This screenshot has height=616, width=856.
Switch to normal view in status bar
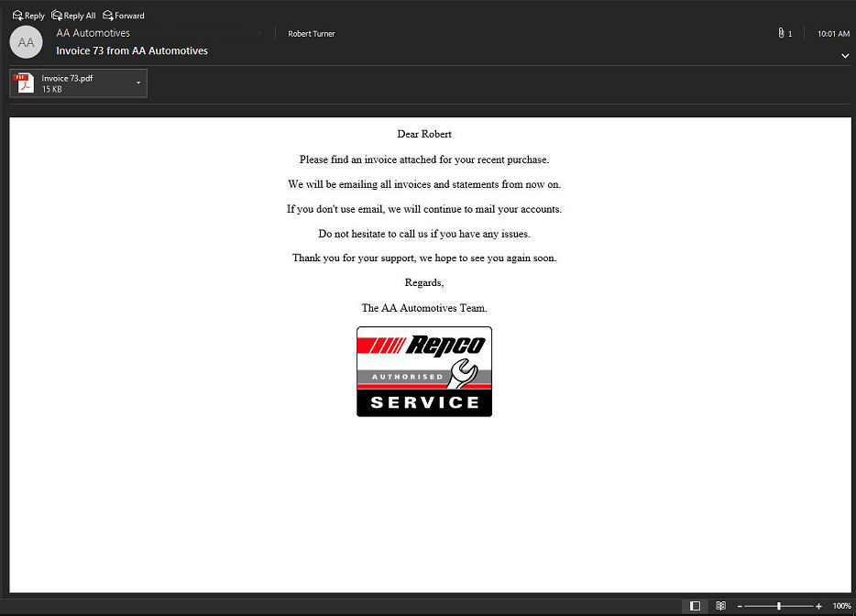pos(695,606)
